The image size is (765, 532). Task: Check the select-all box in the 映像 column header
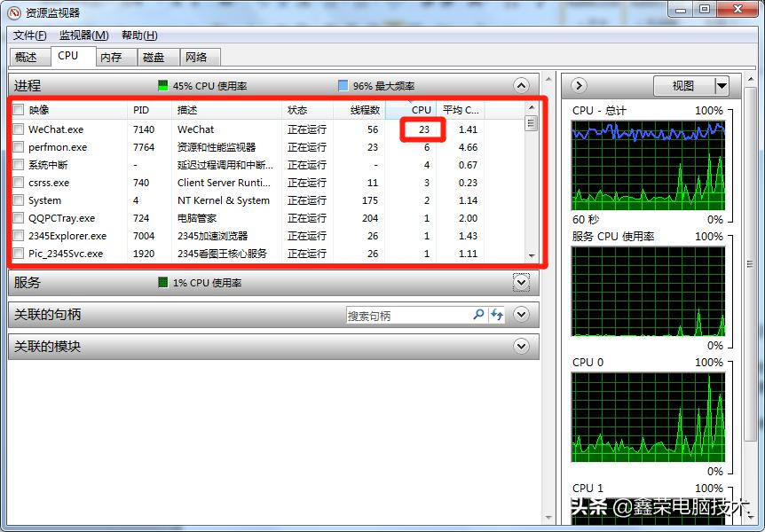click(x=19, y=109)
